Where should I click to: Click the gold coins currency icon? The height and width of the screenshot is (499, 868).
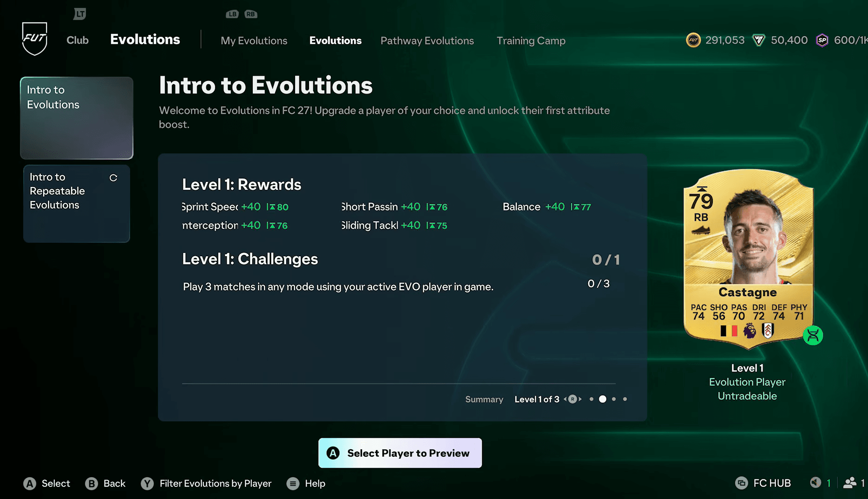pyautogui.click(x=693, y=40)
